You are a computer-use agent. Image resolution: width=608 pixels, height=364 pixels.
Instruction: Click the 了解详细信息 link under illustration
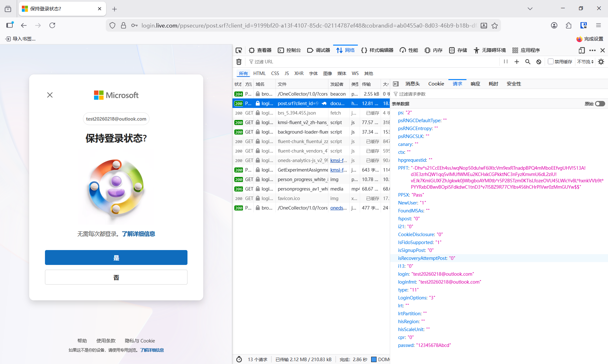point(138,234)
